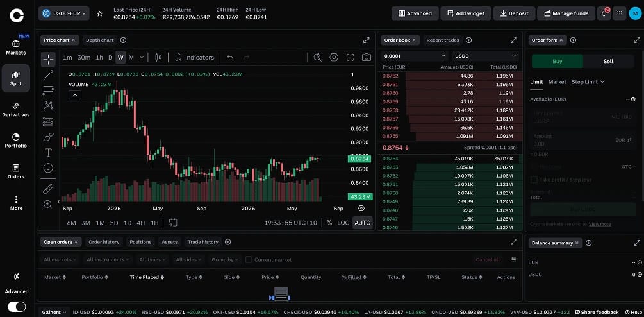
Task: Open the go-to-date calendar icon
Action: pos(173,223)
